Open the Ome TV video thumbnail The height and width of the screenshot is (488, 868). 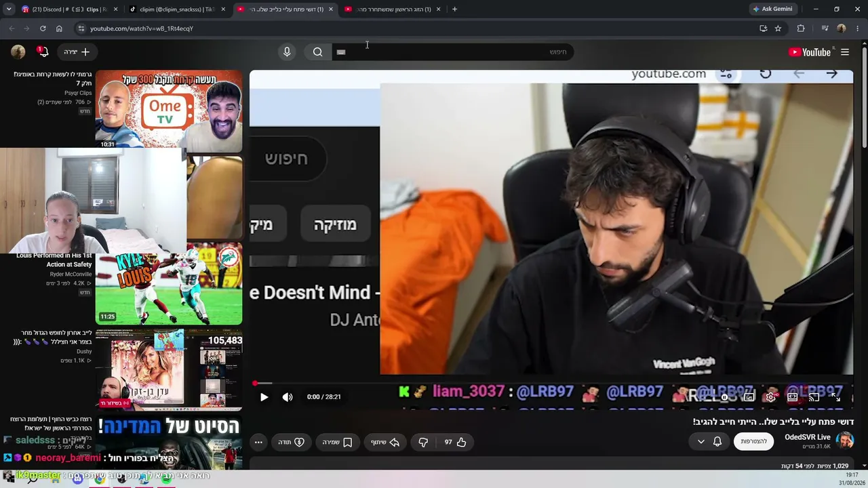point(169,110)
